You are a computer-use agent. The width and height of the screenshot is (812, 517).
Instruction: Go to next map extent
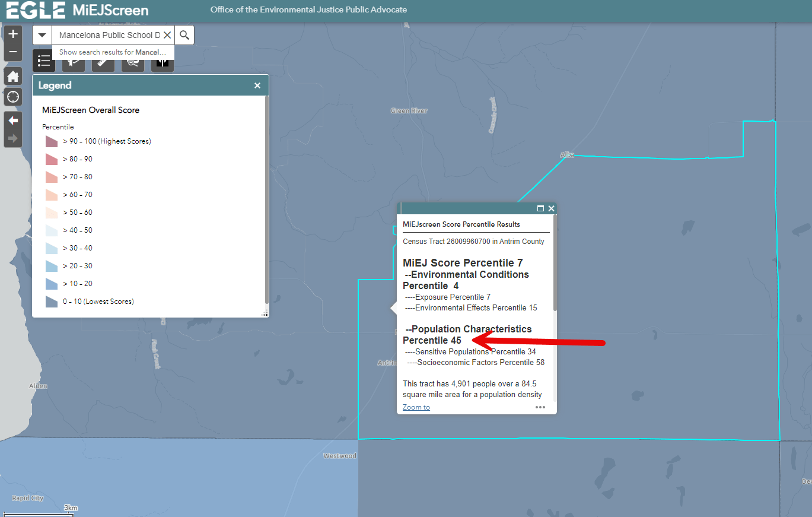pyautogui.click(x=13, y=139)
